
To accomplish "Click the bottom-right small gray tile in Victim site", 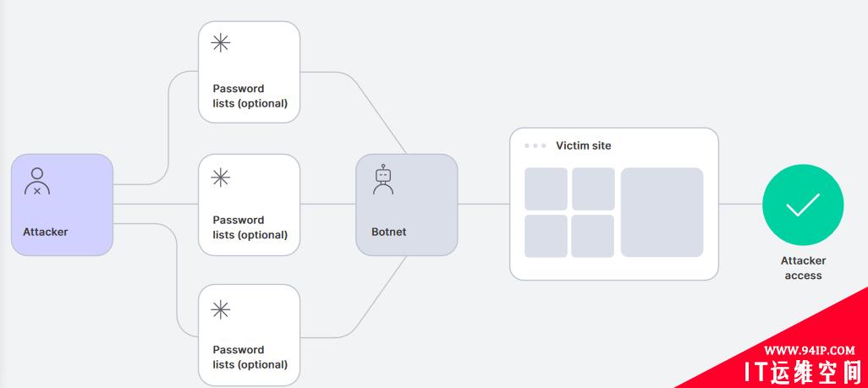I will coord(593,237).
